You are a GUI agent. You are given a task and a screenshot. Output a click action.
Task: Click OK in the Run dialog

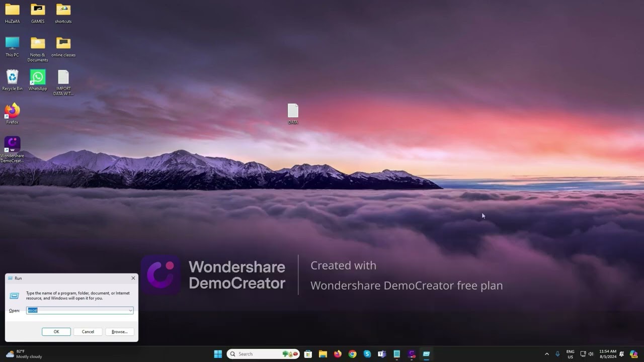pyautogui.click(x=56, y=332)
